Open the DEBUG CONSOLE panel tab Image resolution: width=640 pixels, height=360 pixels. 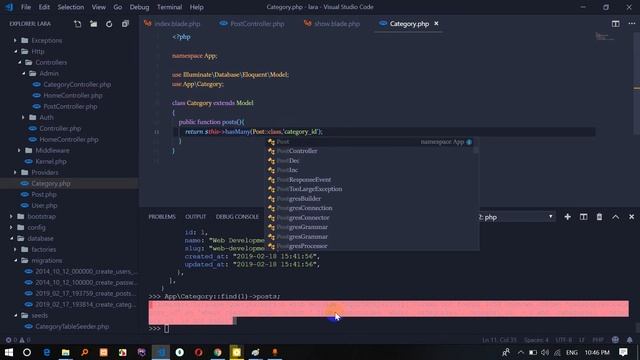[x=237, y=217]
